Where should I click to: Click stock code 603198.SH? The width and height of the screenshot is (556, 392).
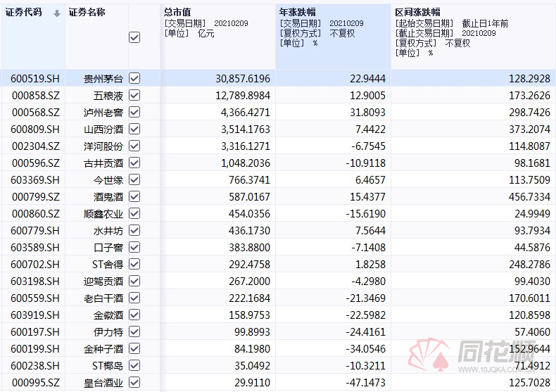click(35, 282)
